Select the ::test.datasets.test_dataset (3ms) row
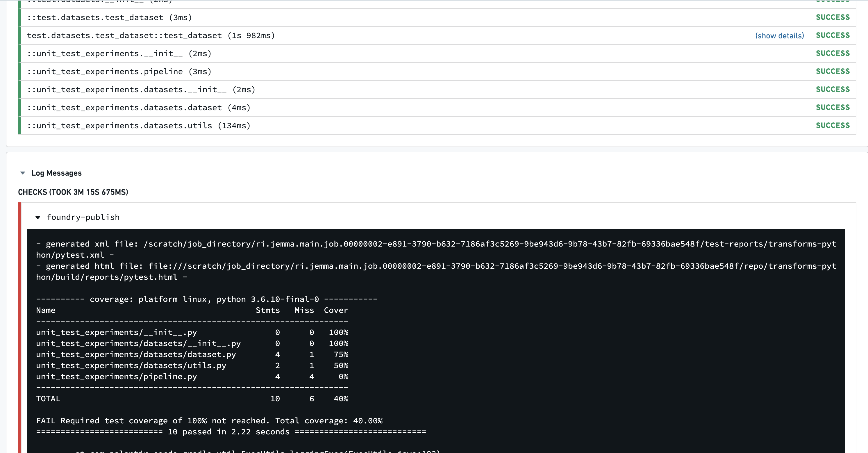The image size is (868, 453). point(437,17)
